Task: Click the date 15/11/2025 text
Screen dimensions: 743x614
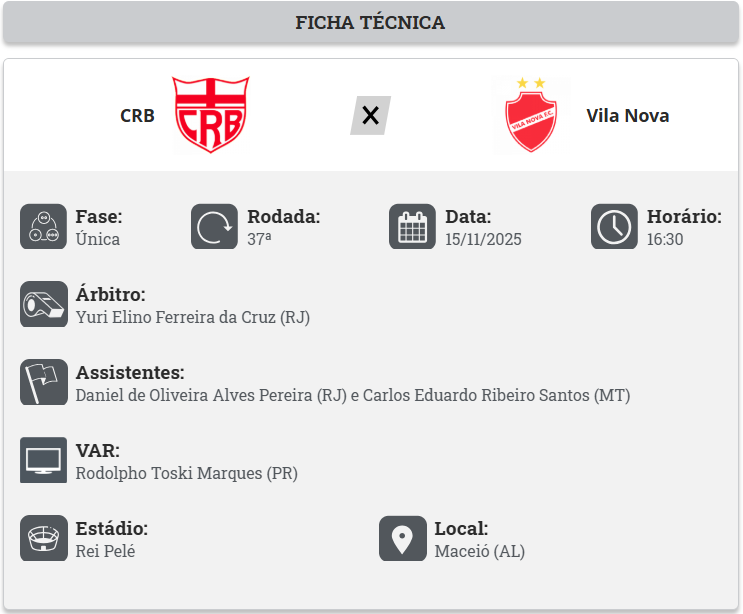Action: tap(483, 239)
